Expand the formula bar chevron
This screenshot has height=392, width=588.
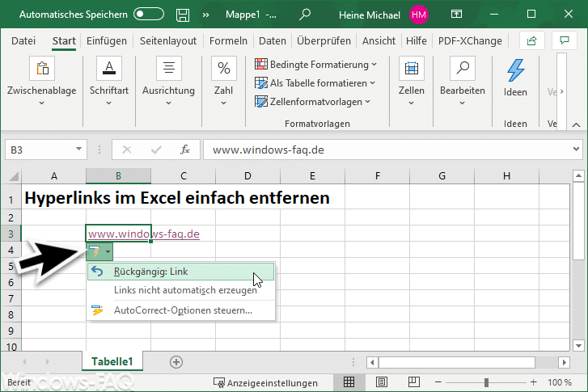click(x=576, y=150)
